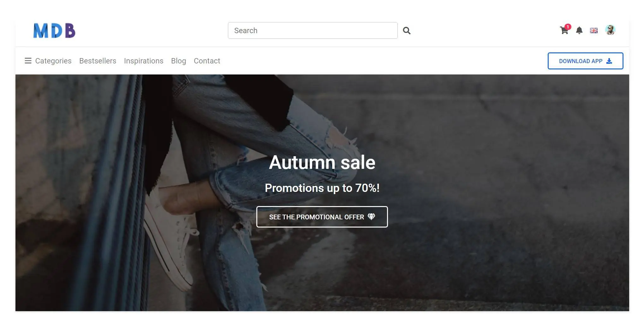Click the red cart count badge

(x=568, y=27)
